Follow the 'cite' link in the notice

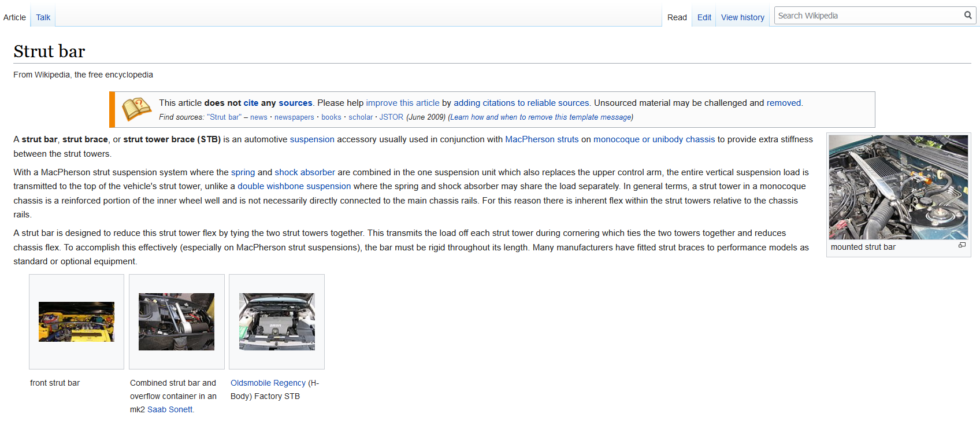point(251,103)
